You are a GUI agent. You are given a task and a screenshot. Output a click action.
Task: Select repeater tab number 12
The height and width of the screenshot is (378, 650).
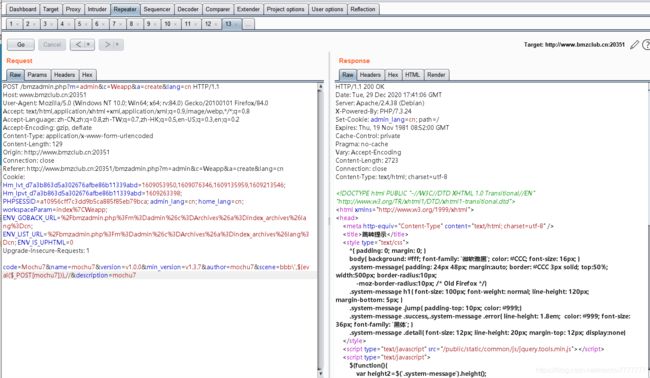[x=211, y=24]
